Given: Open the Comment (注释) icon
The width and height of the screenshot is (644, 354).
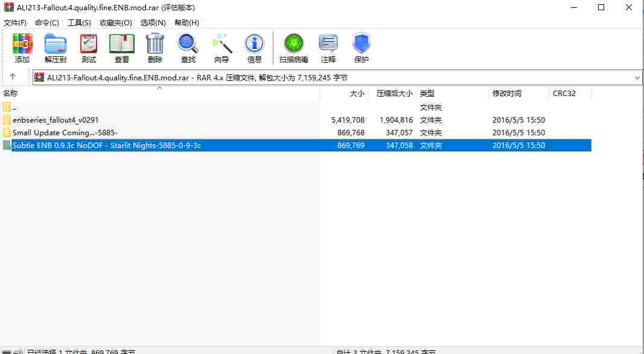Looking at the screenshot, I should pyautogui.click(x=328, y=44).
